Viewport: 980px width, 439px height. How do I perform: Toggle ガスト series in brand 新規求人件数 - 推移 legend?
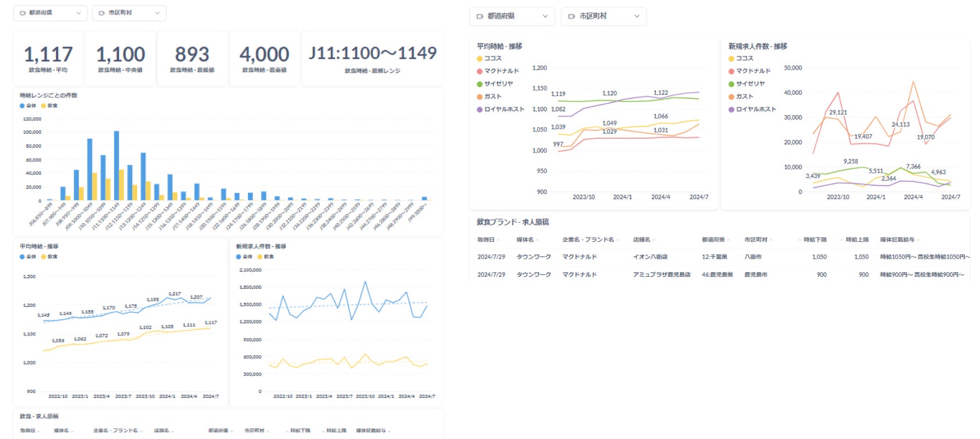pos(741,96)
